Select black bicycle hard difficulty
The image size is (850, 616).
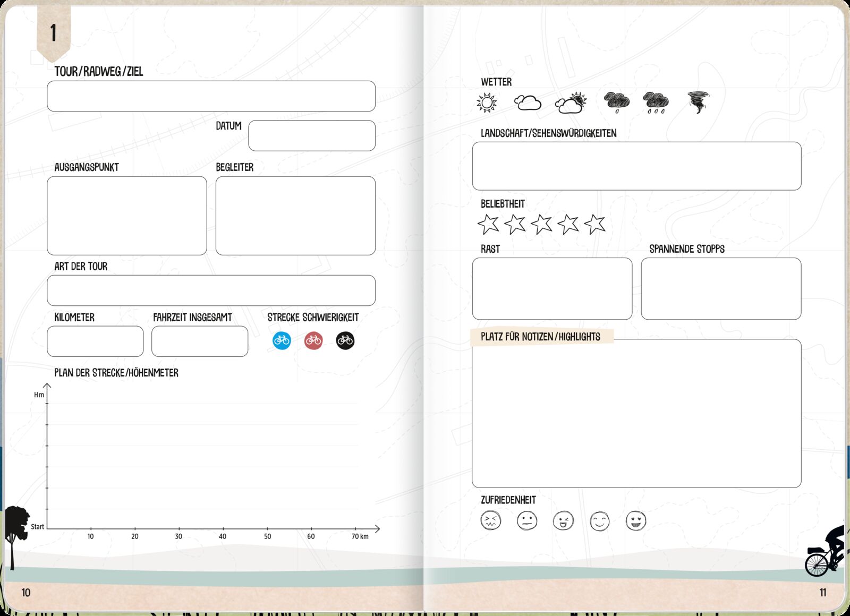(x=345, y=340)
